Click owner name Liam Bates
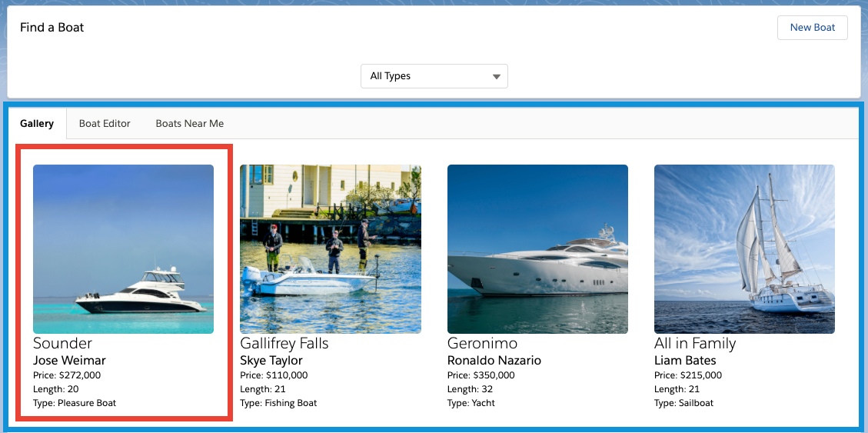The width and height of the screenshot is (868, 433). pos(685,361)
